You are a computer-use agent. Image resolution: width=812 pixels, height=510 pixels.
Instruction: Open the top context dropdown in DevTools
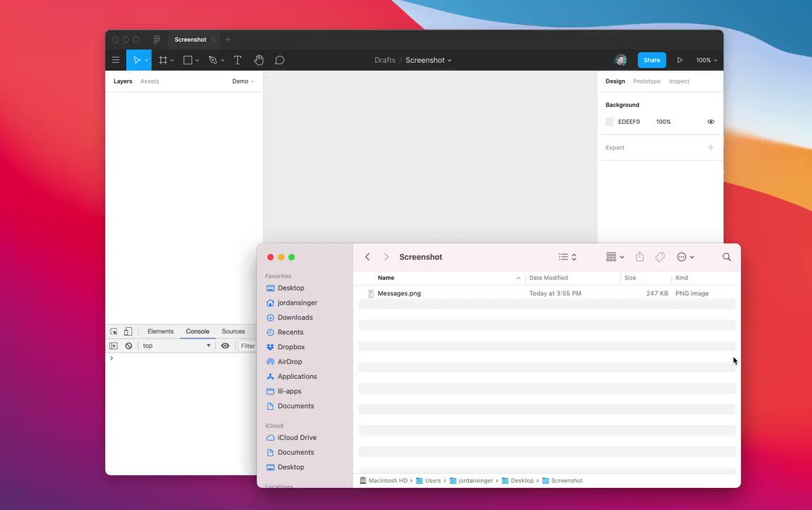pyautogui.click(x=176, y=346)
